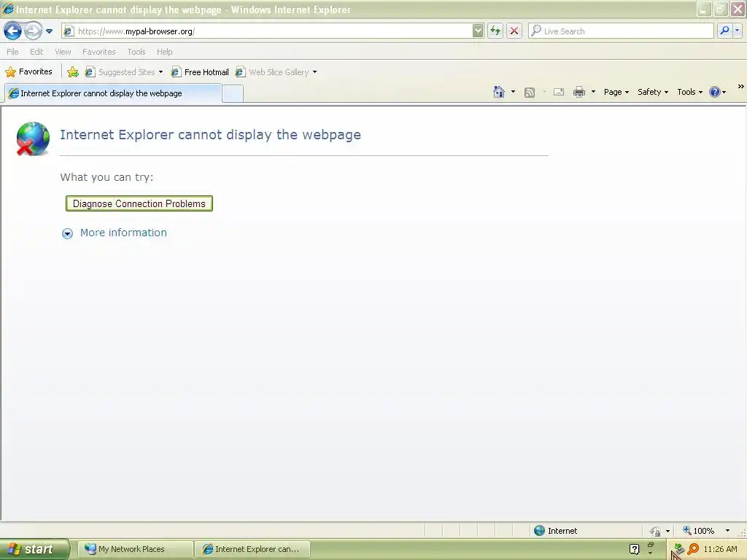Open the Windows Start menu

pyautogui.click(x=34, y=549)
